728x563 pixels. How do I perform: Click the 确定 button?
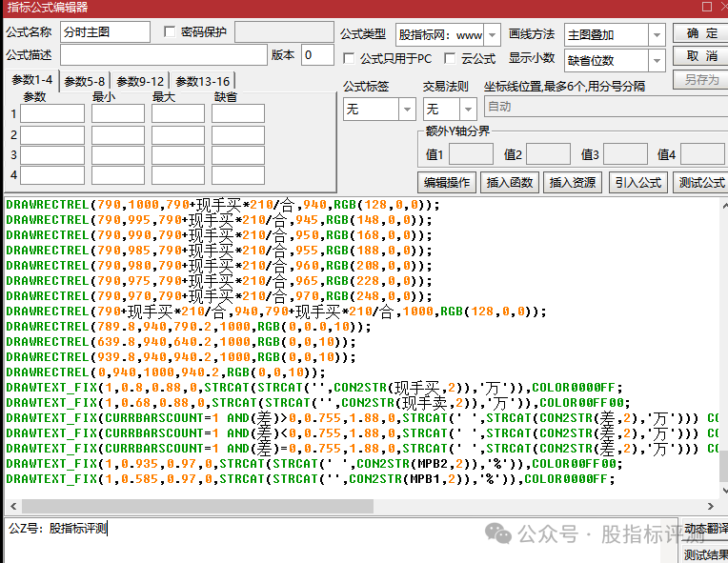[x=702, y=33]
